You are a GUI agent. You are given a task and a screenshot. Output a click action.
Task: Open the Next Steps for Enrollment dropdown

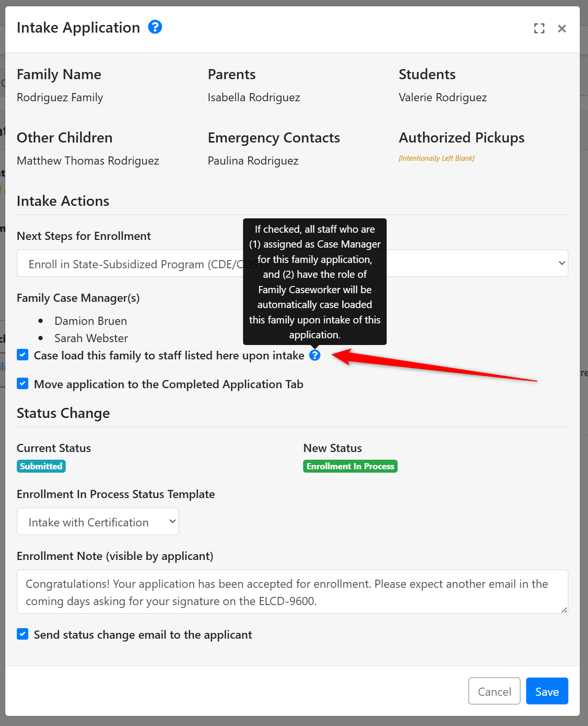click(293, 263)
